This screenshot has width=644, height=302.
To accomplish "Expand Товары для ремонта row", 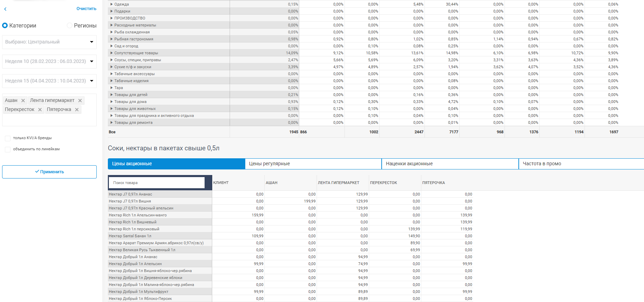I will pyautogui.click(x=112, y=122).
